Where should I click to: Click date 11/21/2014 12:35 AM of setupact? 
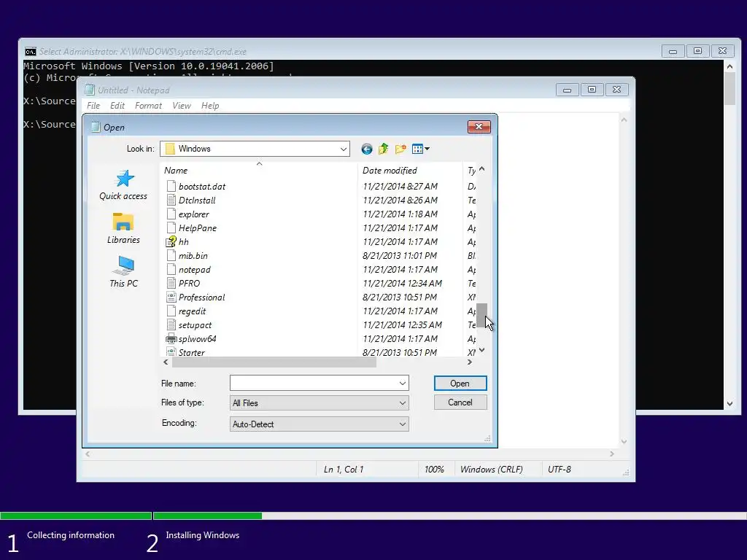click(402, 324)
